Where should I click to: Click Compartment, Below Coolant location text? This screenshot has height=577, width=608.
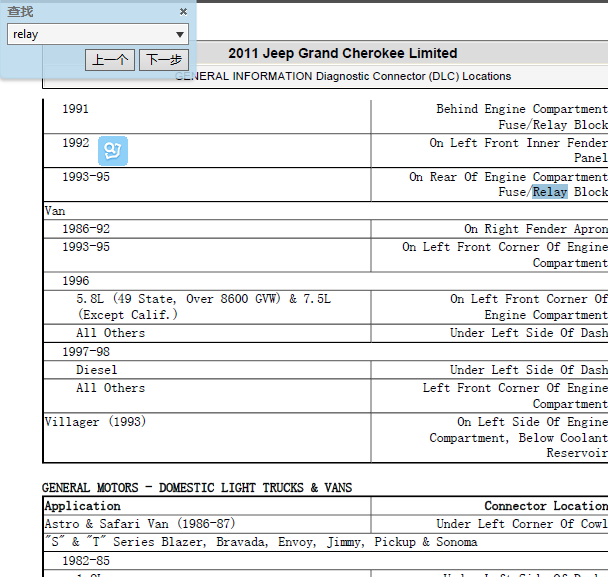[x=518, y=438]
